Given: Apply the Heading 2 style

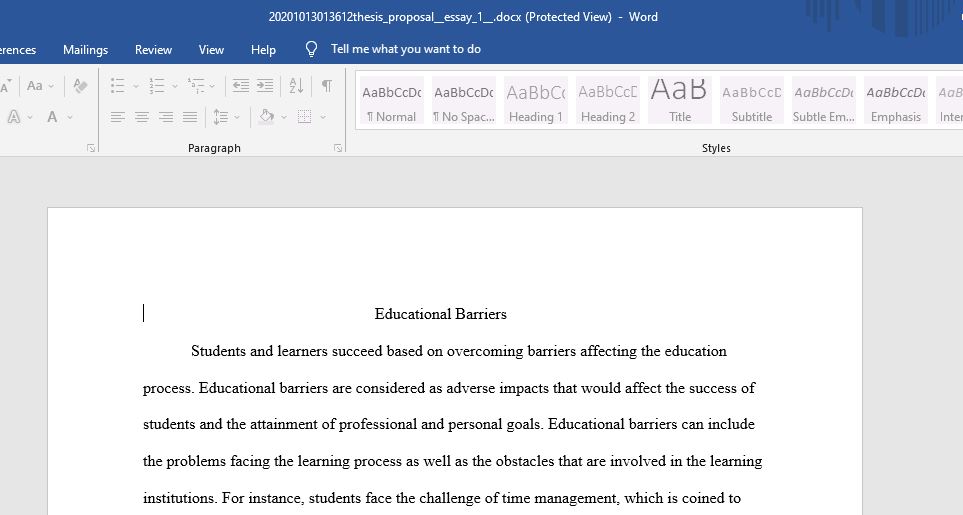Looking at the screenshot, I should click(x=607, y=101).
